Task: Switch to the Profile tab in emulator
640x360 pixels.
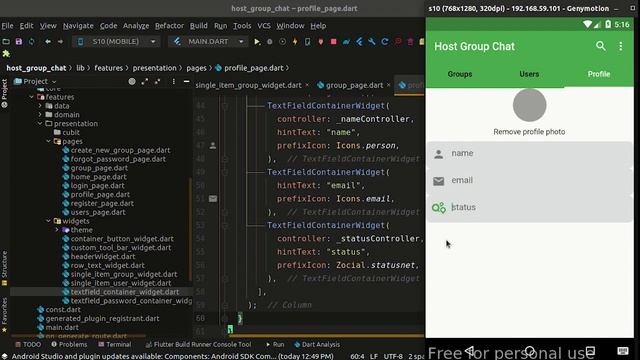Action: click(599, 74)
